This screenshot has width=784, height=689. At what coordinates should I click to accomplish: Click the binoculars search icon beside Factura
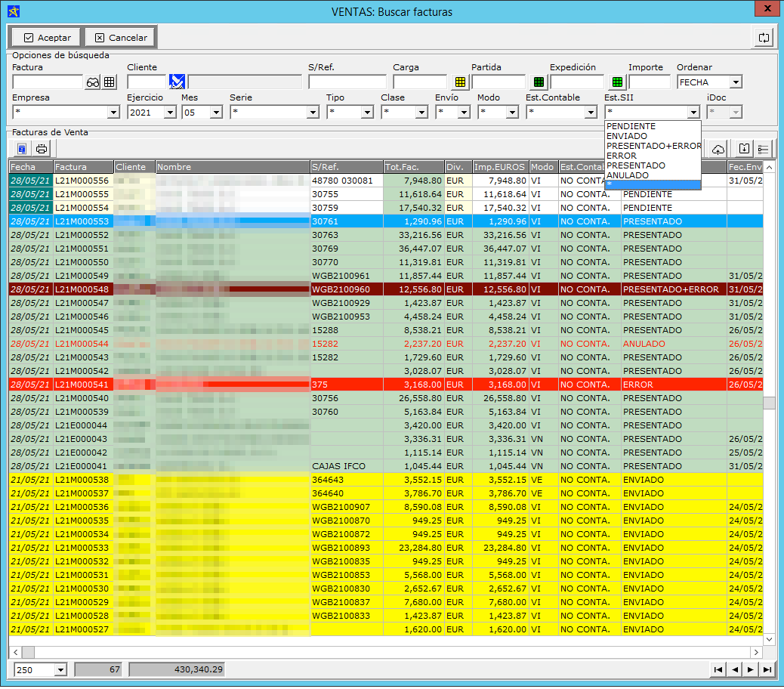click(93, 82)
